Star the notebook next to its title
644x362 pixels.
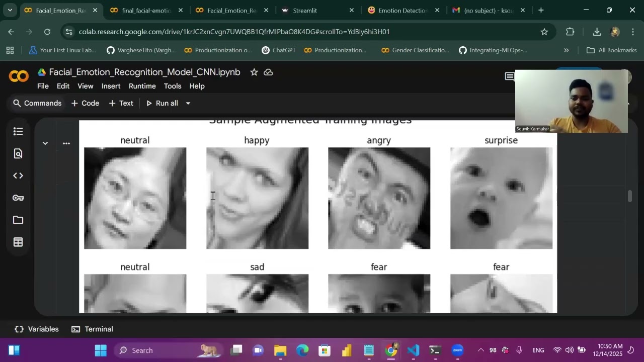[x=254, y=72]
